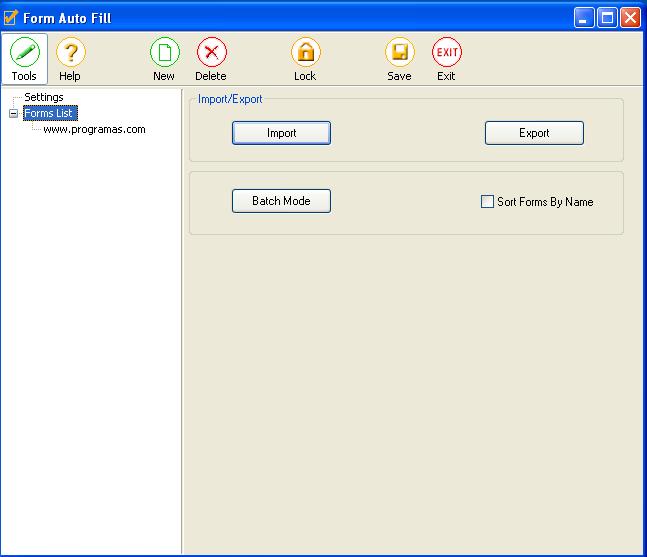Collapse the Forms List tree node
This screenshot has width=647, height=557.
coord(14,113)
